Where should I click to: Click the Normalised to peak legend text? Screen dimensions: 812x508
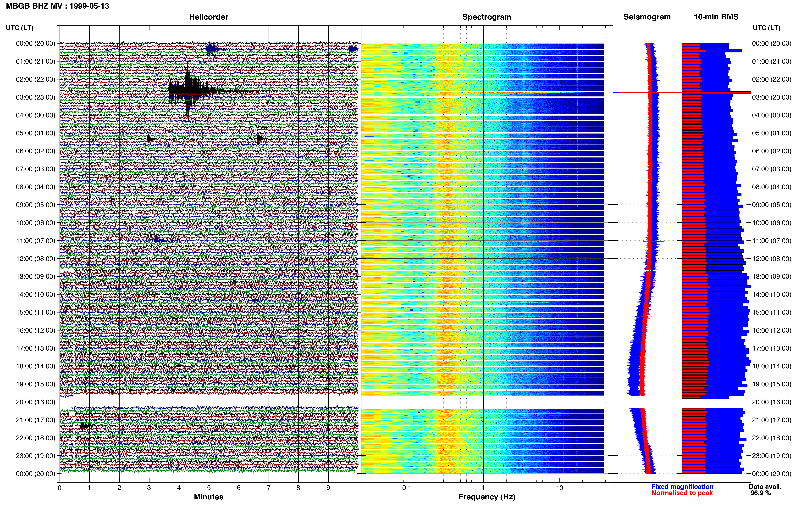point(682,493)
